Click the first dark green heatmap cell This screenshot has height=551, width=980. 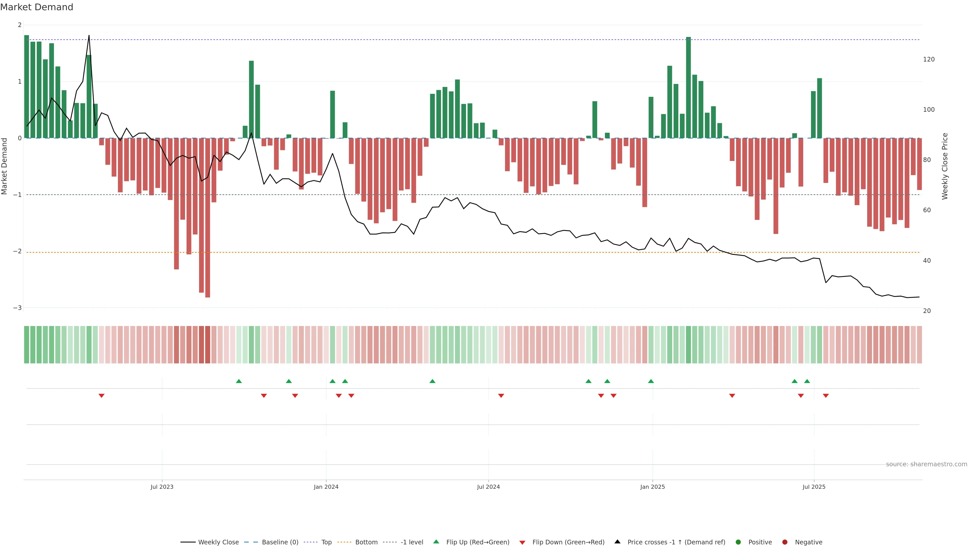point(27,345)
